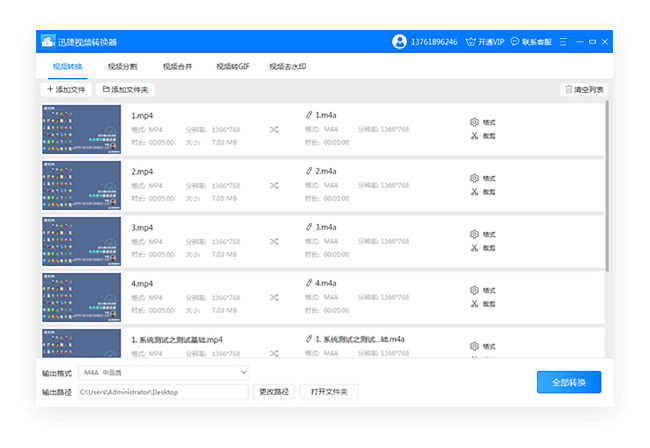Open the hamburger menu in title bar
Viewport: 650px width, 448px height.
(563, 42)
